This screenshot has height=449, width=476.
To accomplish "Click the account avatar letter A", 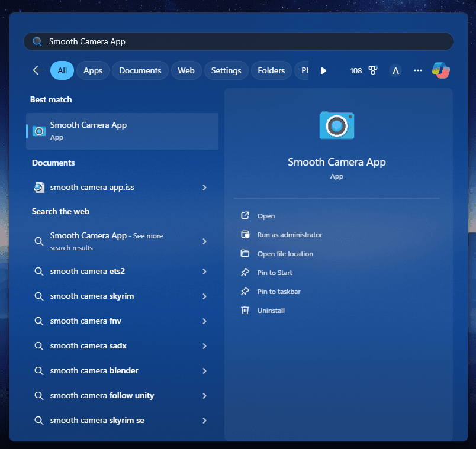I will (x=395, y=71).
